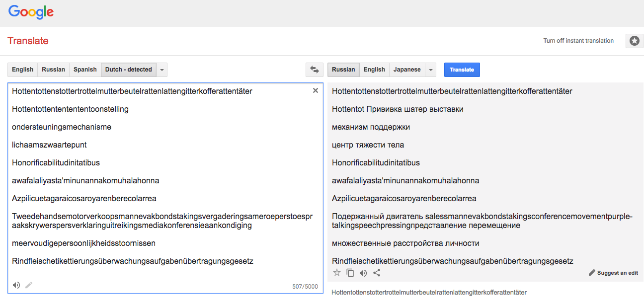Image resolution: width=644 pixels, height=307 pixels.
Task: Click the pencil icon below source text
Action: (29, 285)
